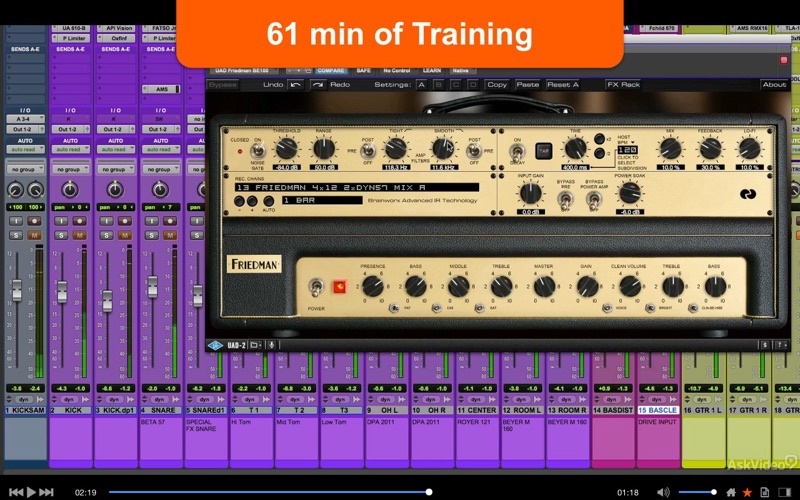Open KICK track no group dropdown

[70, 169]
